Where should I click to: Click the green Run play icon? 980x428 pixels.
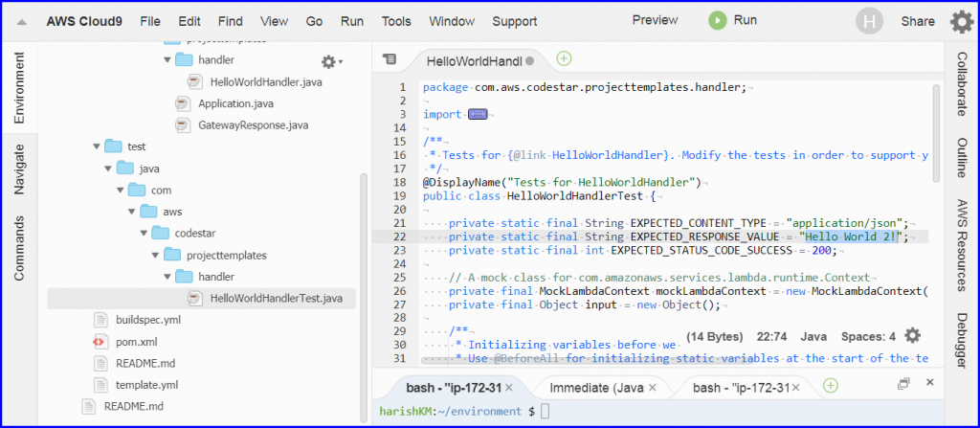tap(717, 20)
